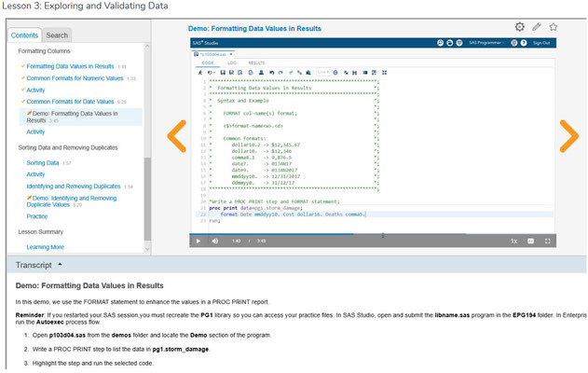This screenshot has width=588, height=373.
Task: Click the Redo arrow in SAS toolbar
Action: [280, 73]
